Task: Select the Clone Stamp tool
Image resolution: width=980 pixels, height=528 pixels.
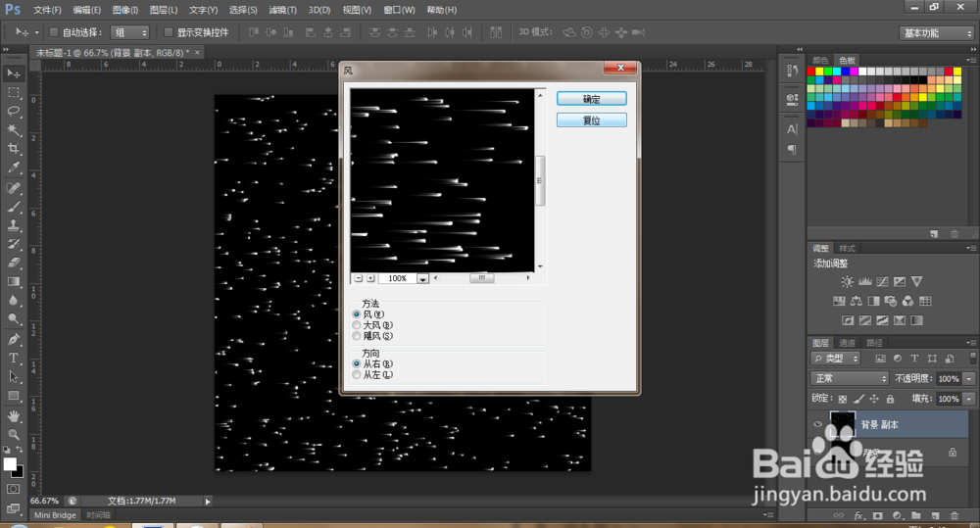Action: click(13, 225)
